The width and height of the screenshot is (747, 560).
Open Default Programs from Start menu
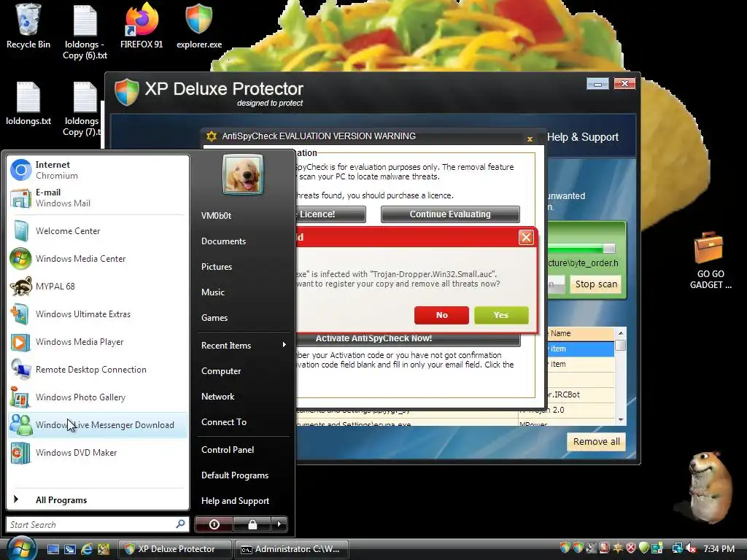pyautogui.click(x=234, y=475)
